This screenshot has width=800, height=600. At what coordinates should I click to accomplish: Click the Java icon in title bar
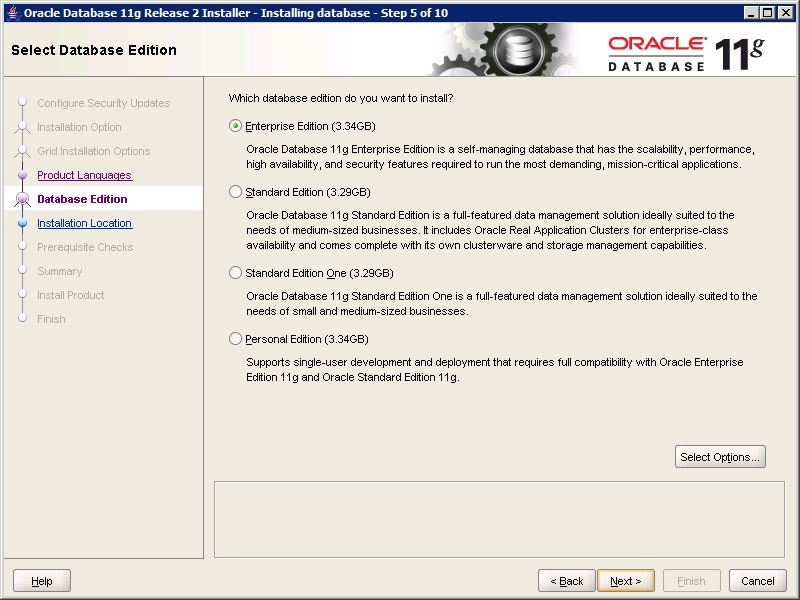pyautogui.click(x=14, y=13)
